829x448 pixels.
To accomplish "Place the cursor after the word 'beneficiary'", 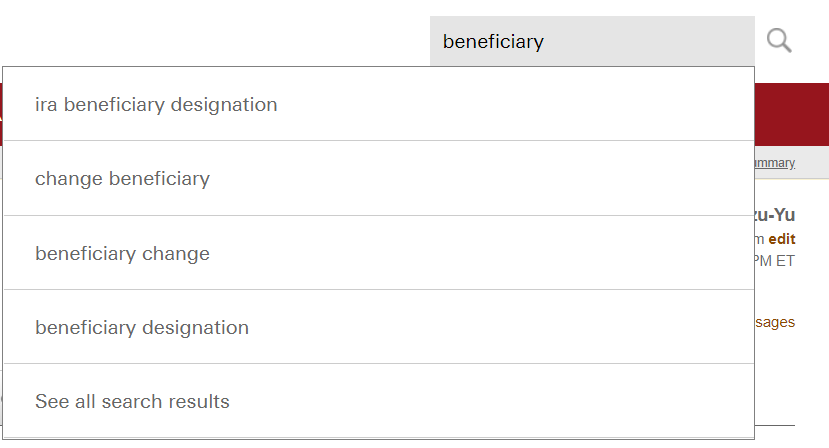I will 546,42.
